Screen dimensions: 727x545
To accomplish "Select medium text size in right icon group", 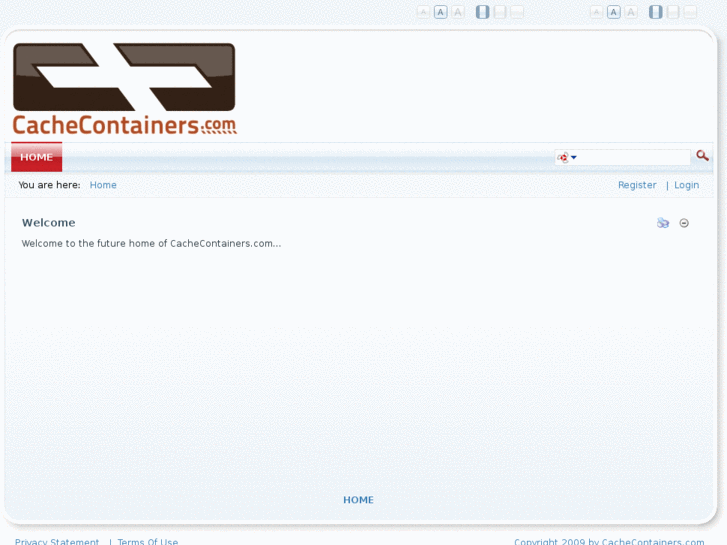I will coord(614,12).
